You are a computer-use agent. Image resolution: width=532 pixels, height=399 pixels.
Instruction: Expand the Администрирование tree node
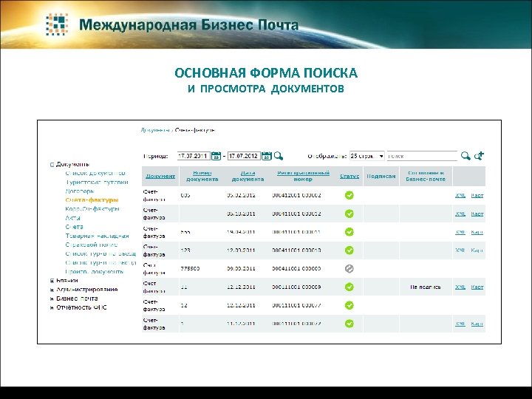52,290
